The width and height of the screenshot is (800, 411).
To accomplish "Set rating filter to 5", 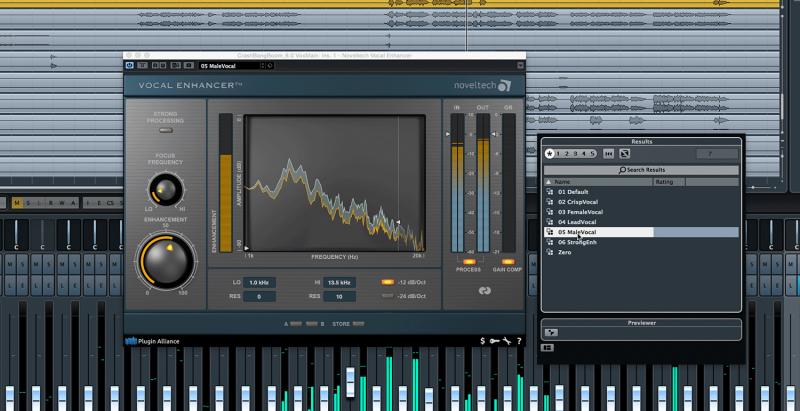I will coord(592,153).
